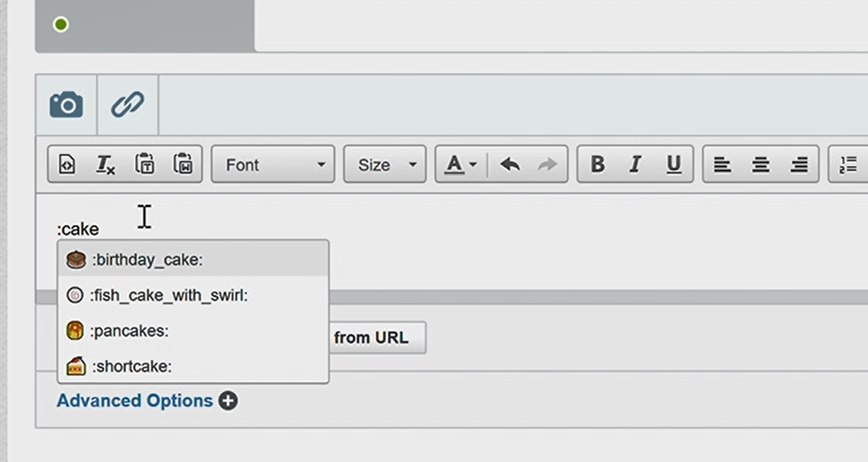Image resolution: width=868 pixels, height=462 pixels.
Task: Open the Font dropdown
Action: (273, 165)
